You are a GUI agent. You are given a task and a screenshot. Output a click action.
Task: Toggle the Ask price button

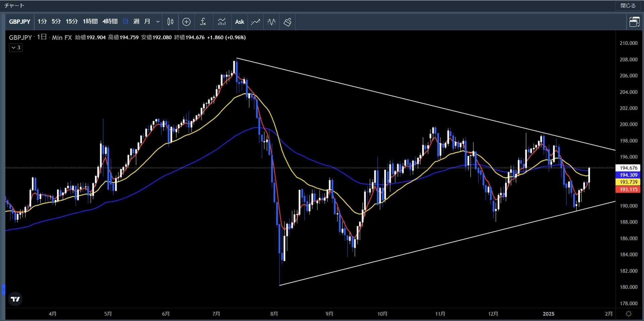point(239,22)
